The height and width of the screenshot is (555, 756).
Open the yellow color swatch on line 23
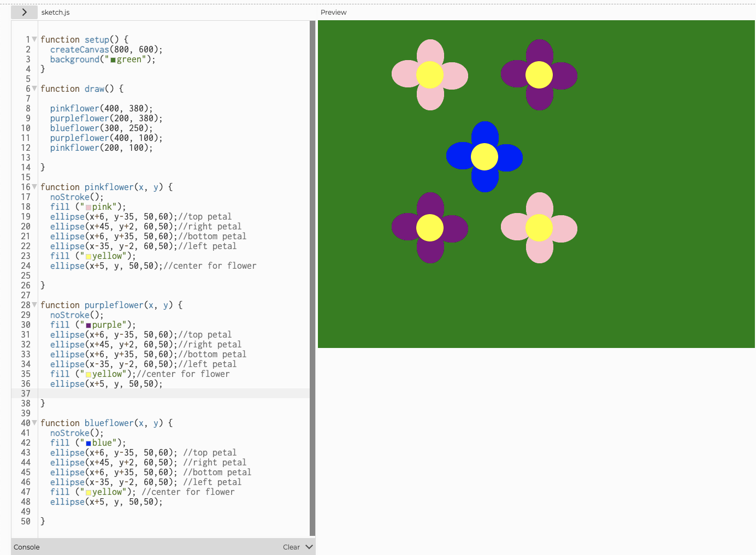point(88,257)
